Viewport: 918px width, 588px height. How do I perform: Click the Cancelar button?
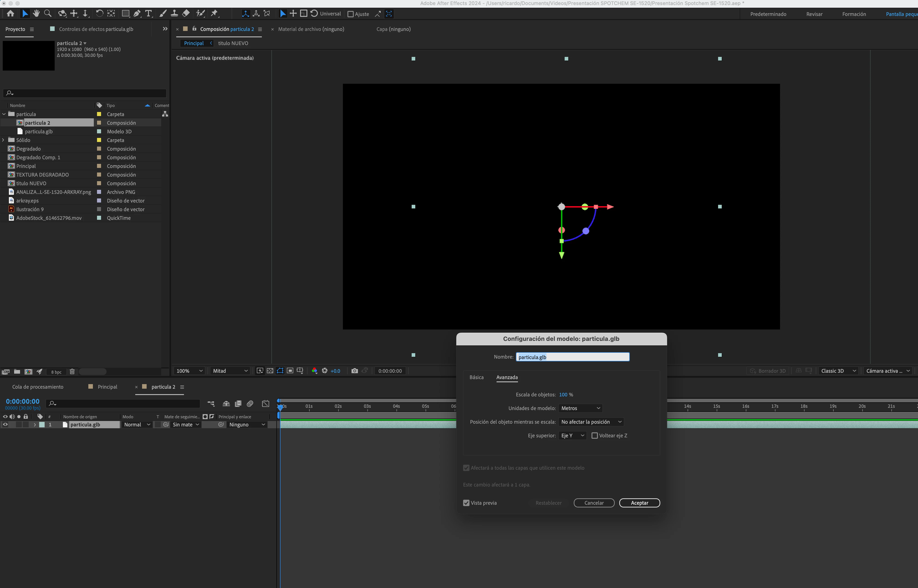[594, 503]
